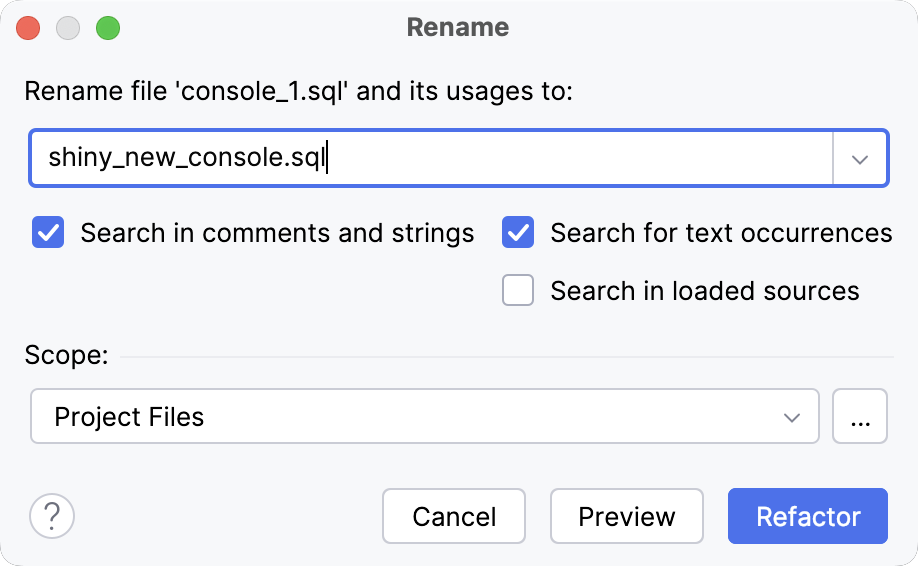Click the green zoom window button

(x=108, y=28)
